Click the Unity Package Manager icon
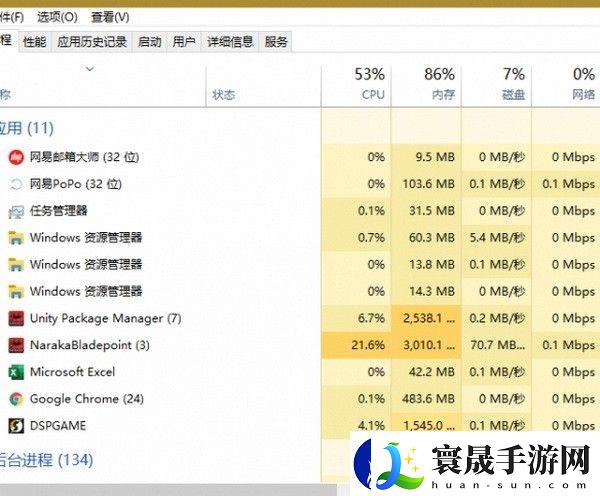The image size is (600, 496). (x=15, y=318)
